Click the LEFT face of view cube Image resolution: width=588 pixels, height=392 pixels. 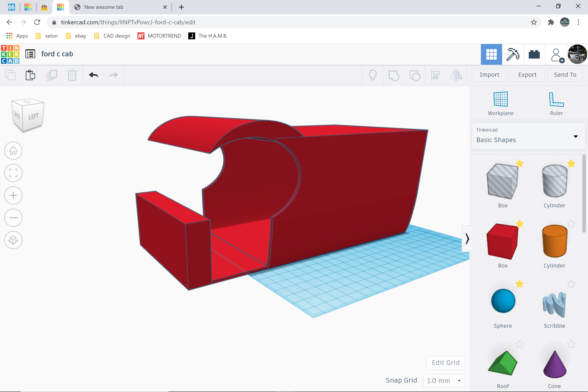pyautogui.click(x=33, y=116)
